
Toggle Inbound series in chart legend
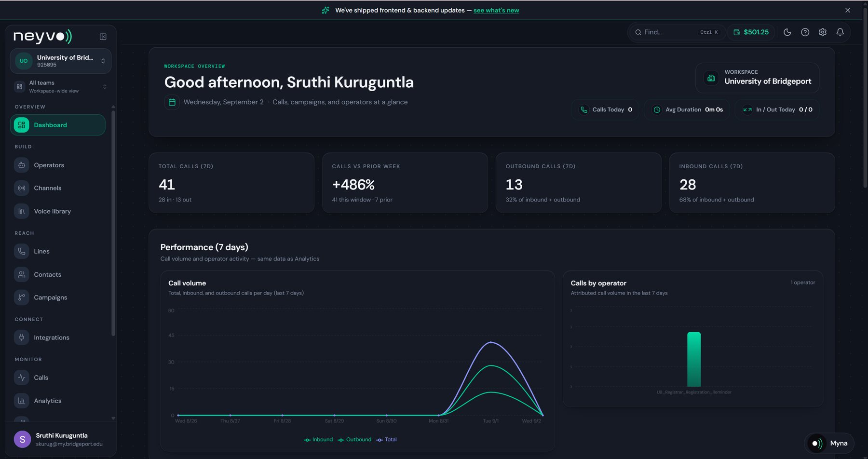click(x=318, y=440)
